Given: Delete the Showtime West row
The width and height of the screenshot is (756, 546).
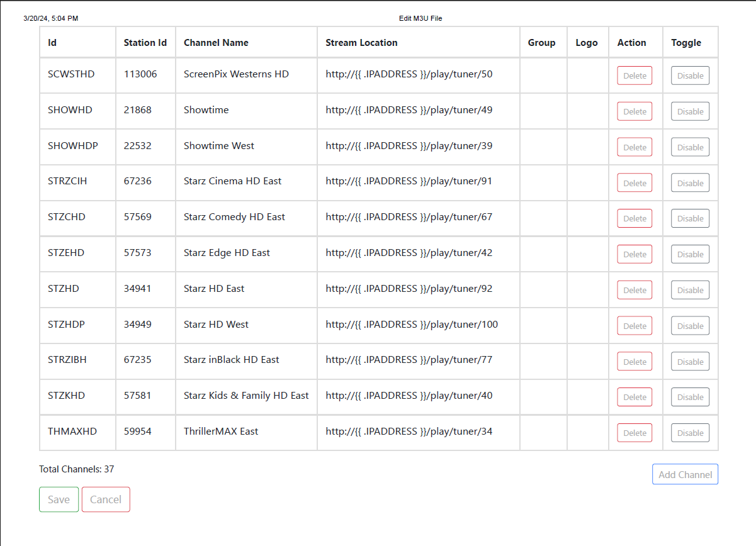Looking at the screenshot, I should coord(634,147).
